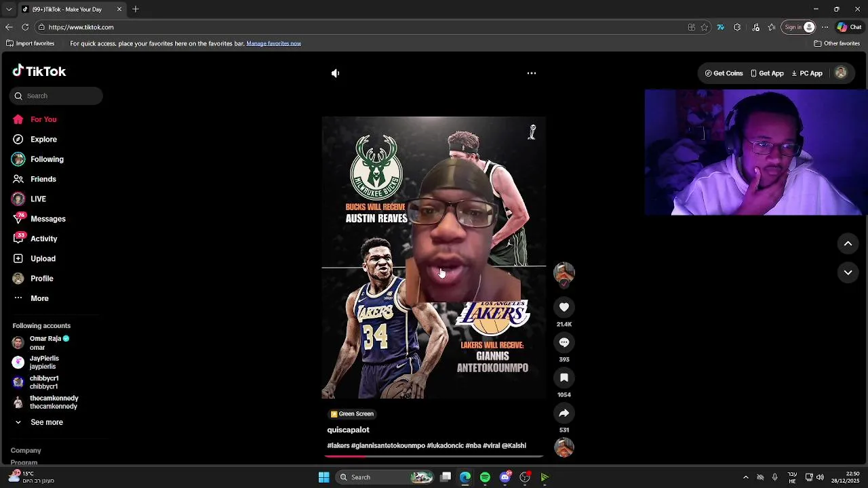868x488 pixels.
Task: Click the PC App download button
Action: click(x=807, y=73)
